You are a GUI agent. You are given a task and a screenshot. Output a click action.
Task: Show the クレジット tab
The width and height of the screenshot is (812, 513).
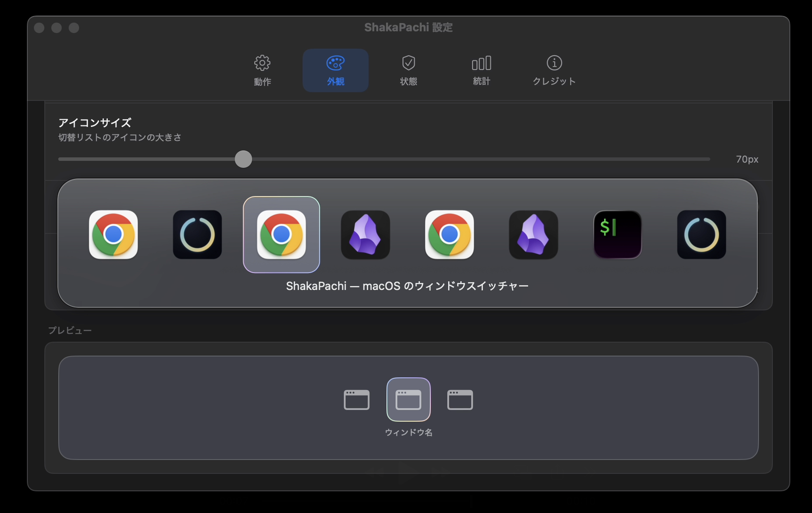click(x=554, y=71)
